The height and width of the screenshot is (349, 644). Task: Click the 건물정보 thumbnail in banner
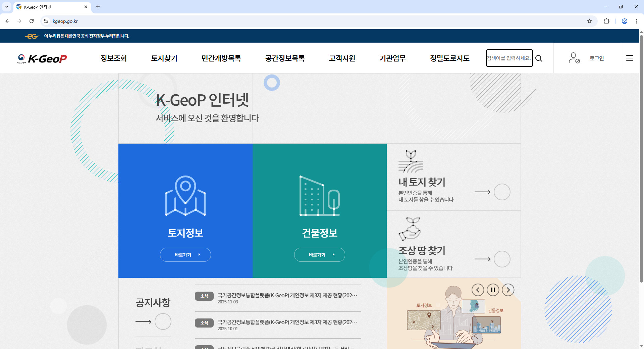486,325
